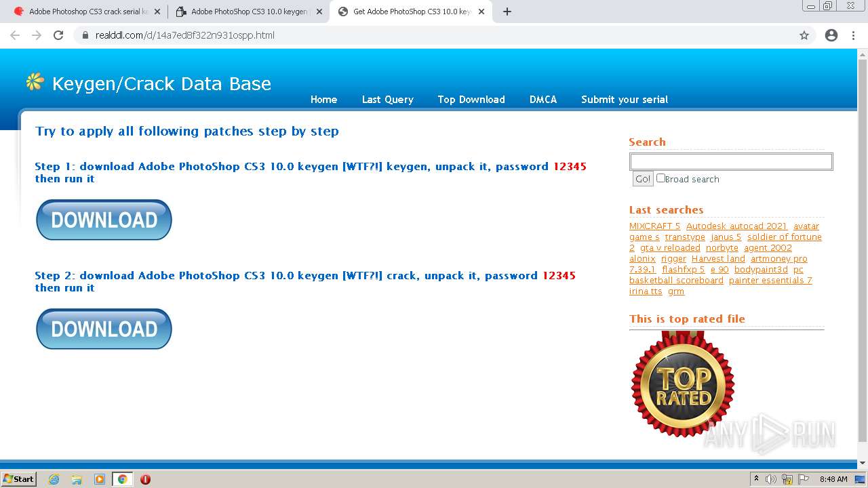Open the norbyte link
The height and width of the screenshot is (488, 868).
(722, 248)
